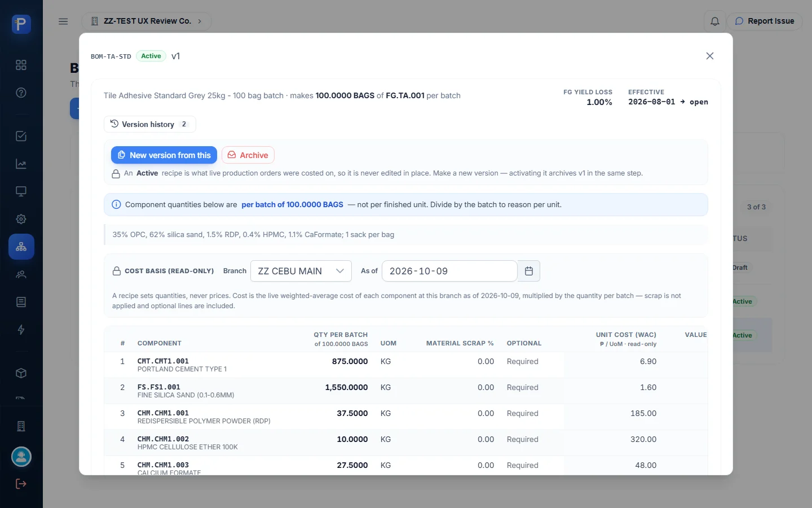Click the As of date field 2026-10-09
Viewport: 812px width, 508px height.
click(449, 271)
